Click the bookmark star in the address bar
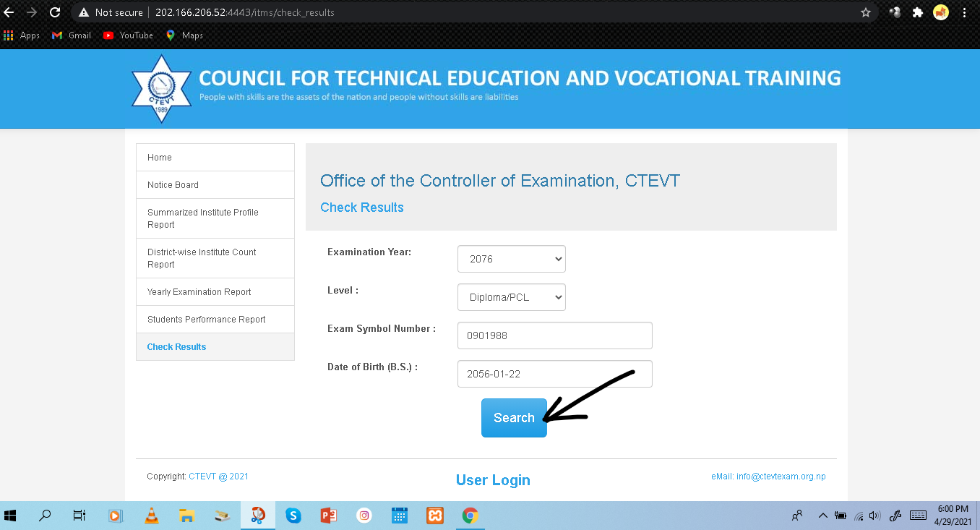This screenshot has height=530, width=980. 865,12
